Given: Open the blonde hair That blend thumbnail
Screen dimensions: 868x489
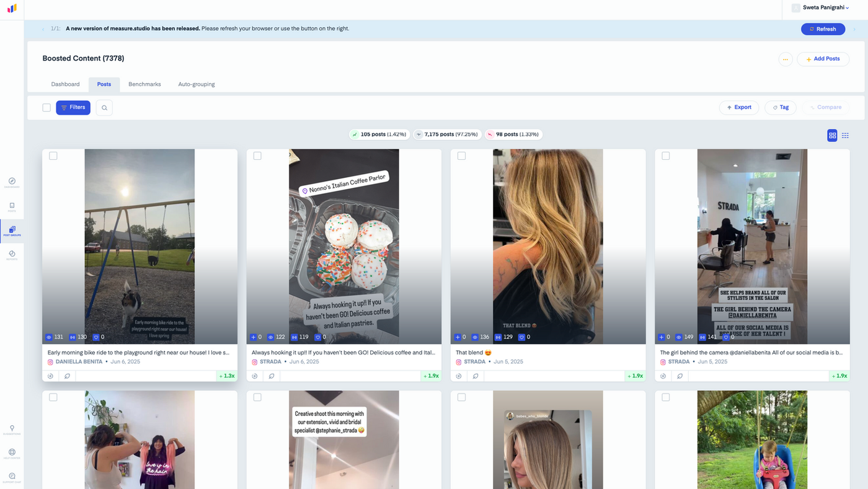Looking at the screenshot, I should [x=548, y=246].
